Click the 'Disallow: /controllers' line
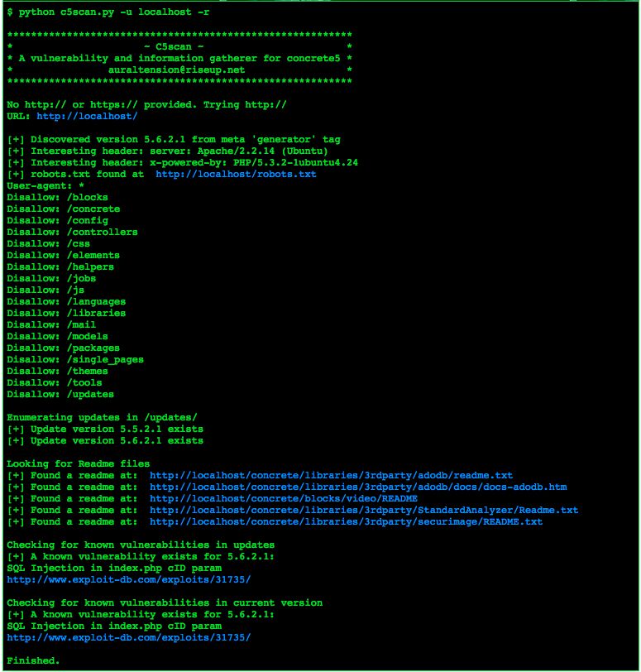Image resolution: width=641 pixels, height=672 pixels. click(x=72, y=232)
